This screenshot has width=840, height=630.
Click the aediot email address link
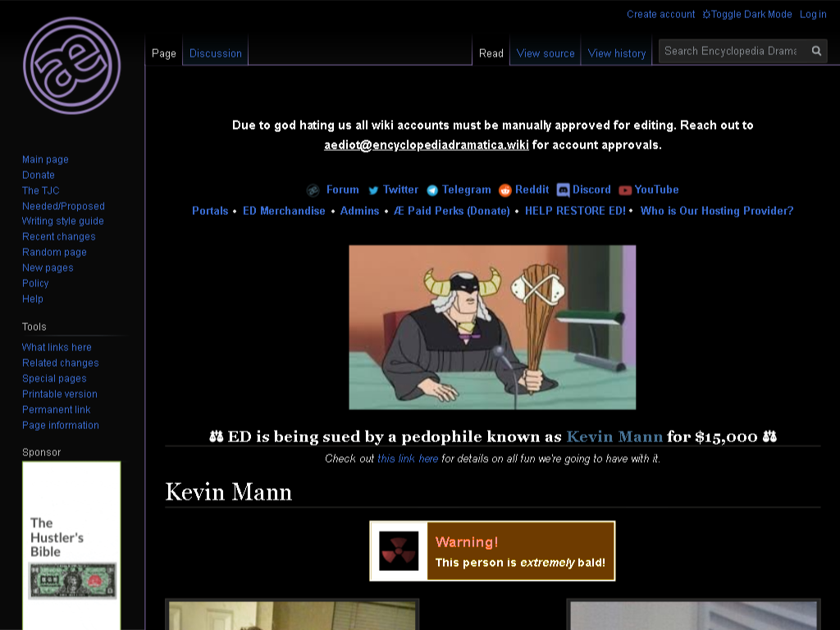(x=427, y=145)
